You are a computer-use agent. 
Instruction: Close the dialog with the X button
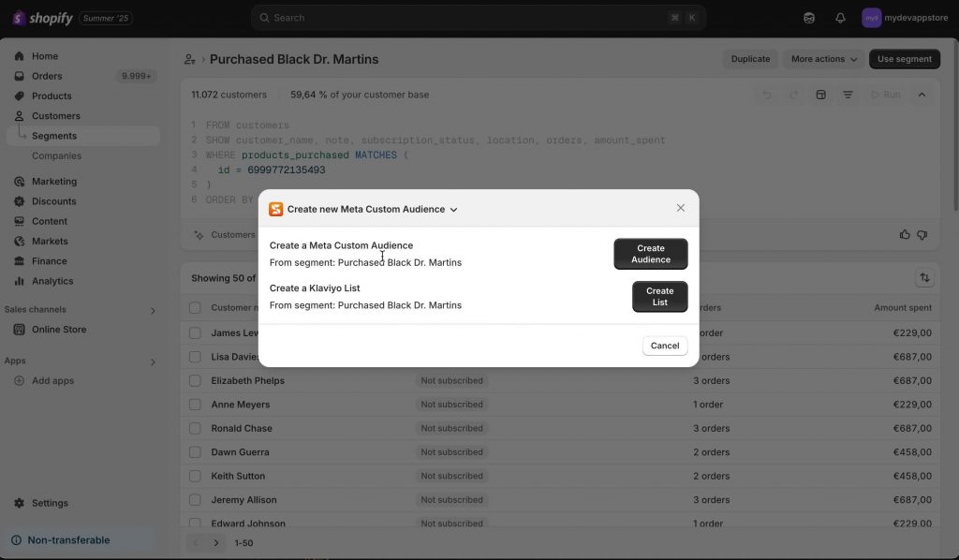(x=681, y=209)
